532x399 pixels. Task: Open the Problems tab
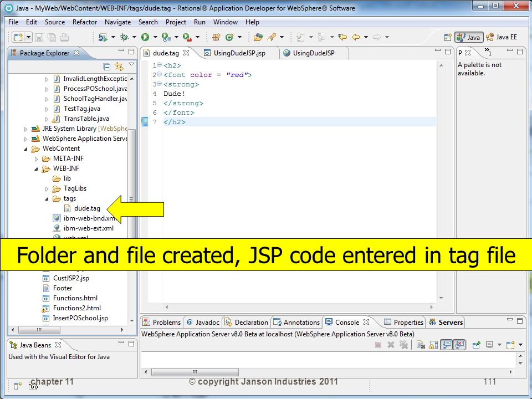(x=162, y=323)
